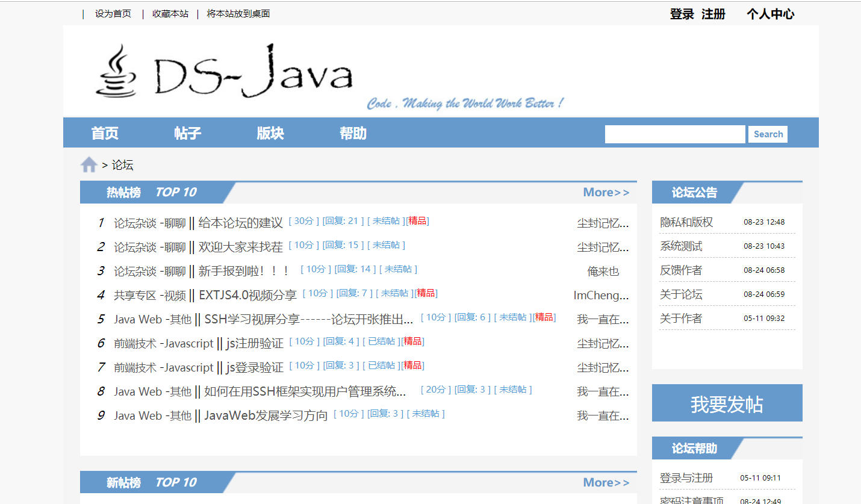Click the 论坛 breadcrumb text
This screenshot has width=861, height=504.
click(x=123, y=165)
